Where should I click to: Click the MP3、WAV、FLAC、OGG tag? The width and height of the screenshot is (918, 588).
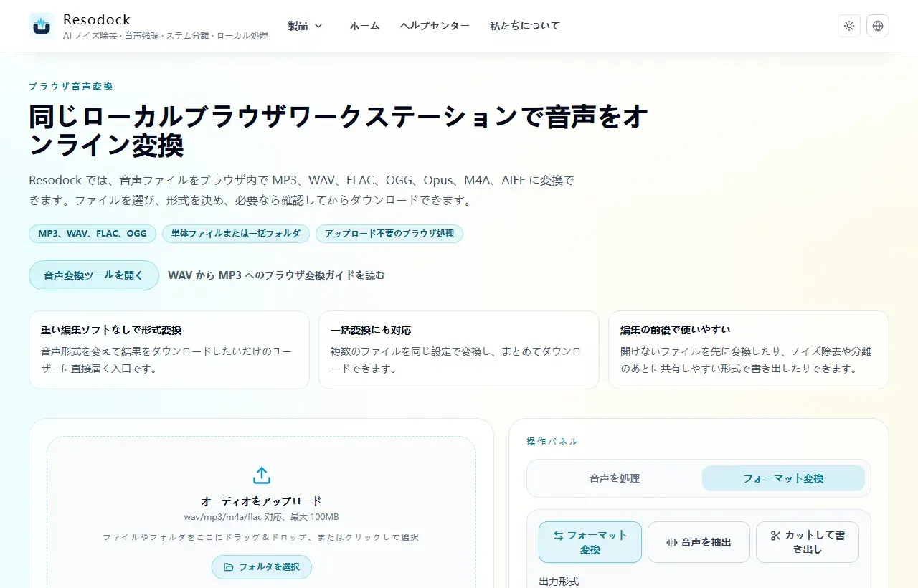pyautogui.click(x=93, y=234)
